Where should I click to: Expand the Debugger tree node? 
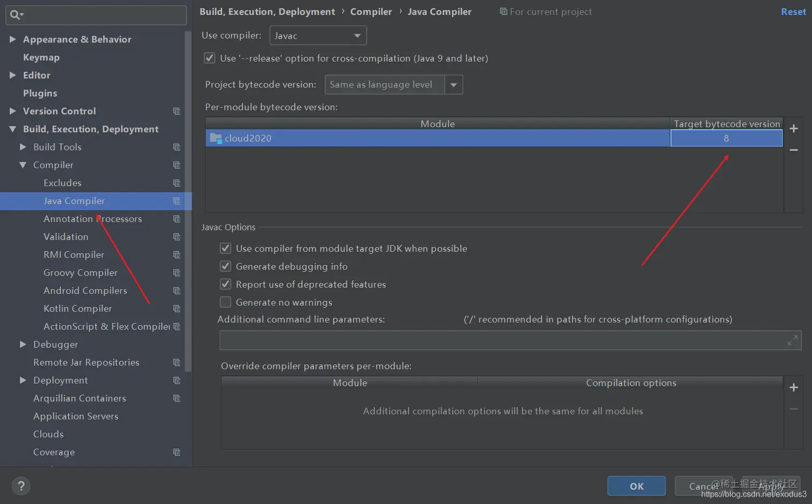point(23,344)
